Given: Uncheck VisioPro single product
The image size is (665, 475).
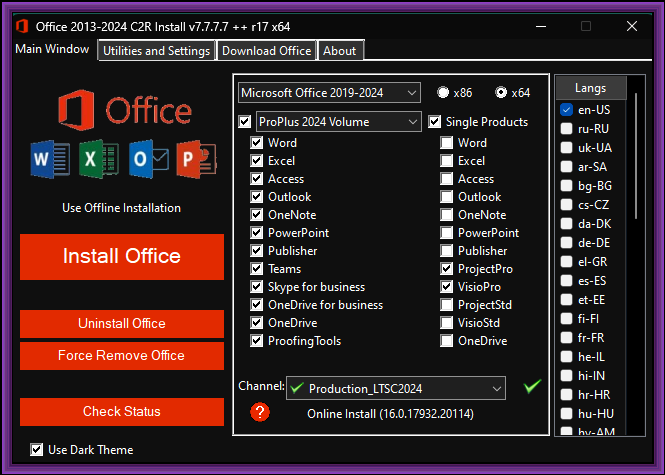Looking at the screenshot, I should click(x=447, y=287).
